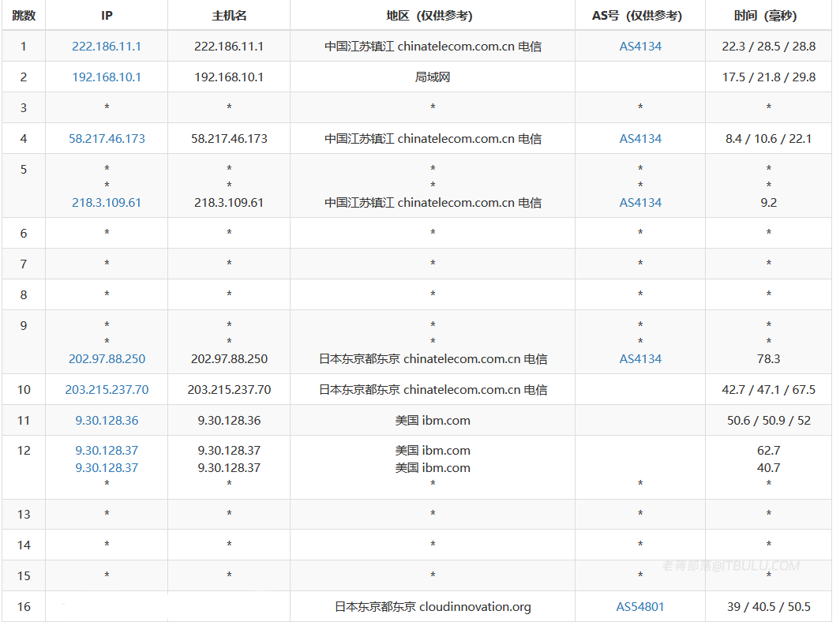Open the IP link 58.217.46.173
This screenshot has height=622, width=840.
tap(107, 139)
